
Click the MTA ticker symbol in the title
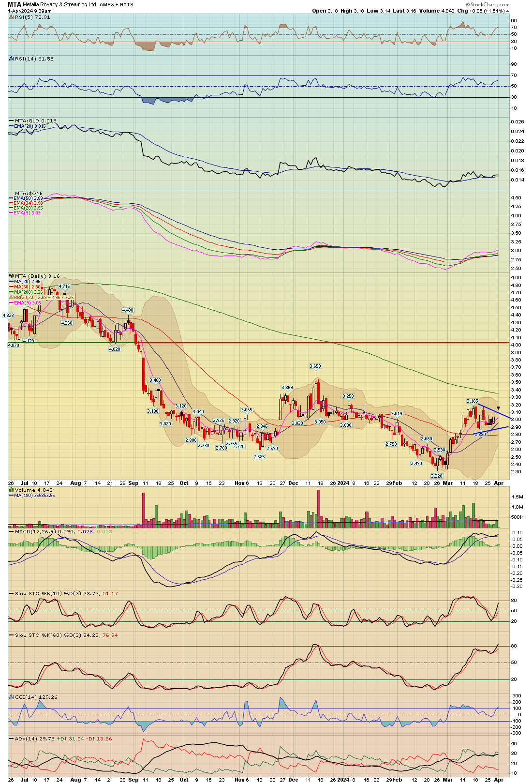(x=15, y=4)
